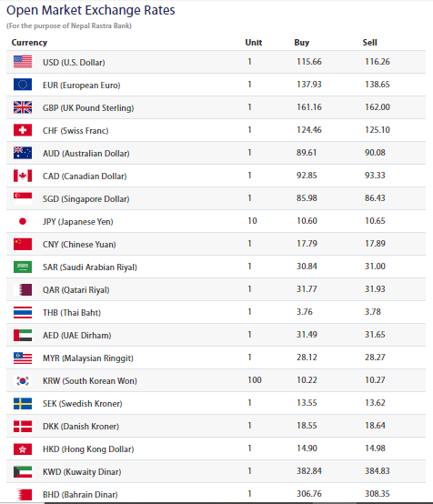Click the Qatar flag icon
The image size is (433, 504).
(23, 289)
